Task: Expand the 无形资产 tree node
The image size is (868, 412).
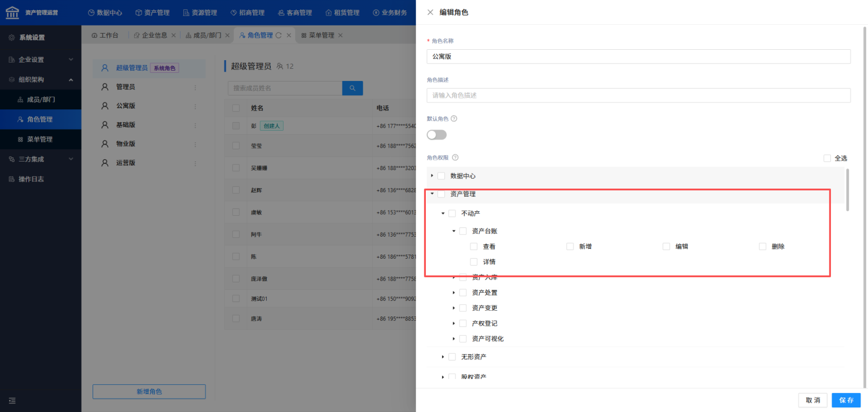Action: pos(443,357)
